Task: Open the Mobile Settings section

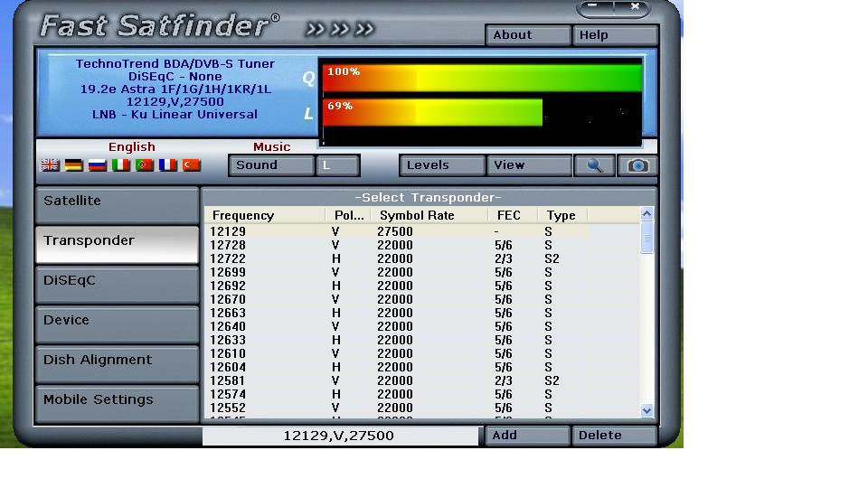Action: click(x=117, y=404)
